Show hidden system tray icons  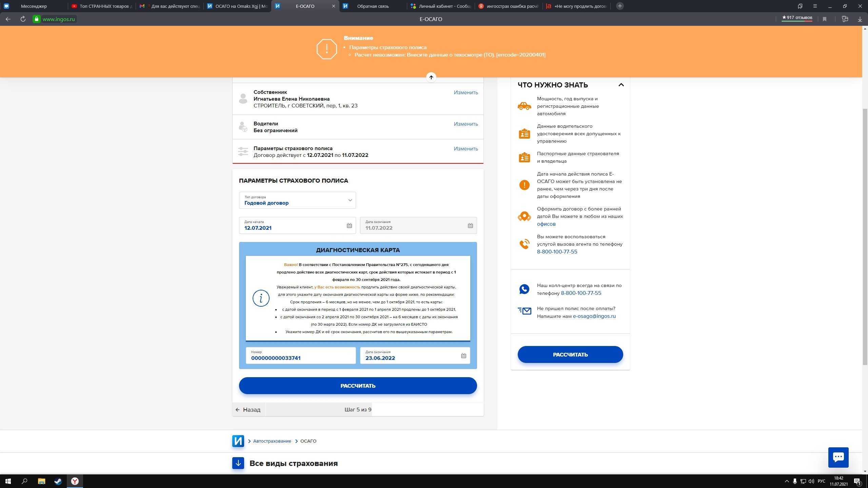point(787,481)
